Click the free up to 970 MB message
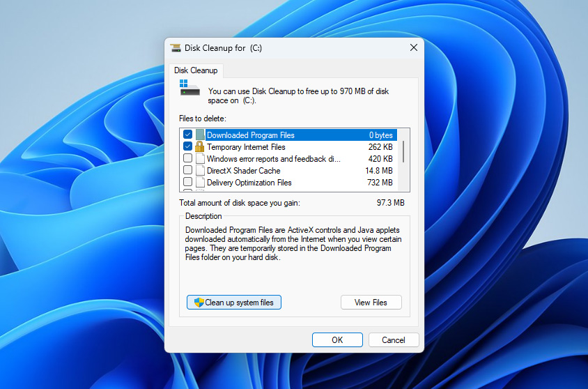This screenshot has height=389, width=588. pos(298,96)
